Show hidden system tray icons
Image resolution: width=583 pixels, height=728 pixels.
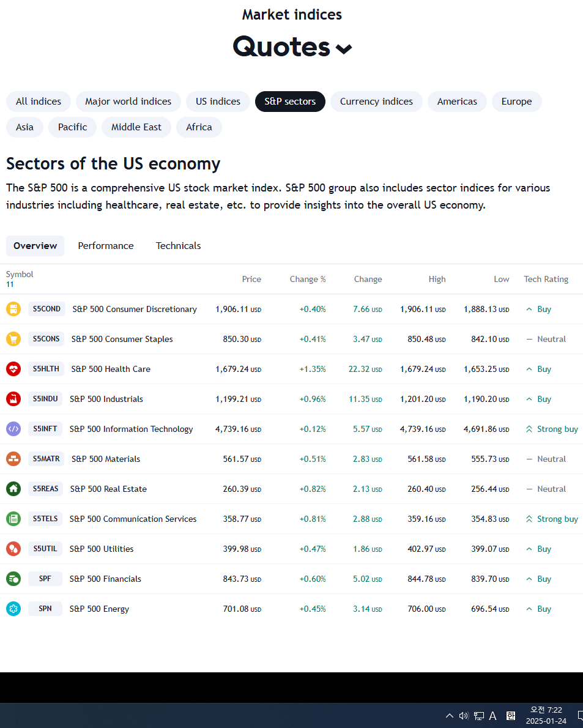pos(449,716)
